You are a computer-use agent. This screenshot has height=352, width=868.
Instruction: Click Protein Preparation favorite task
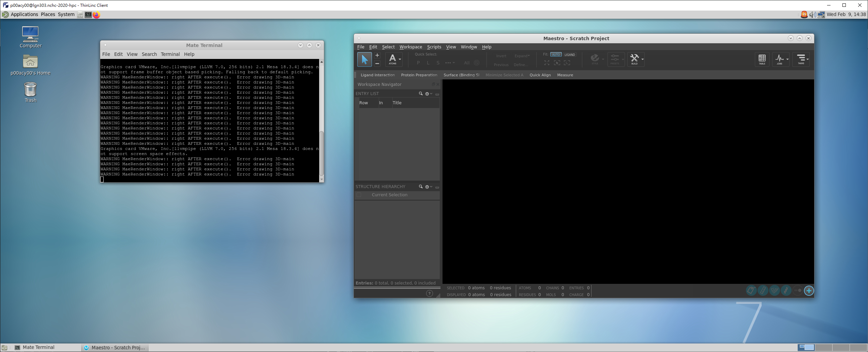(x=419, y=75)
